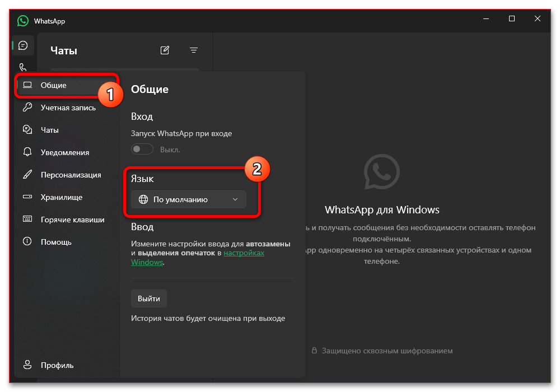The width and height of the screenshot is (560, 392).
Task: Toggle Запуск WhatsApp при входе switch
Action: coord(142,149)
